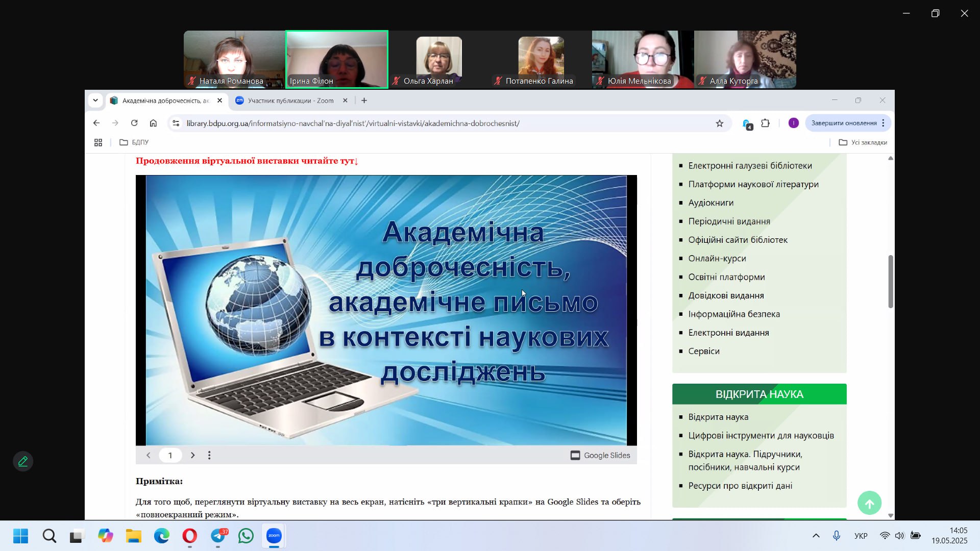
Task: Open the БДПУ bookmarks folder
Action: click(x=134, y=142)
